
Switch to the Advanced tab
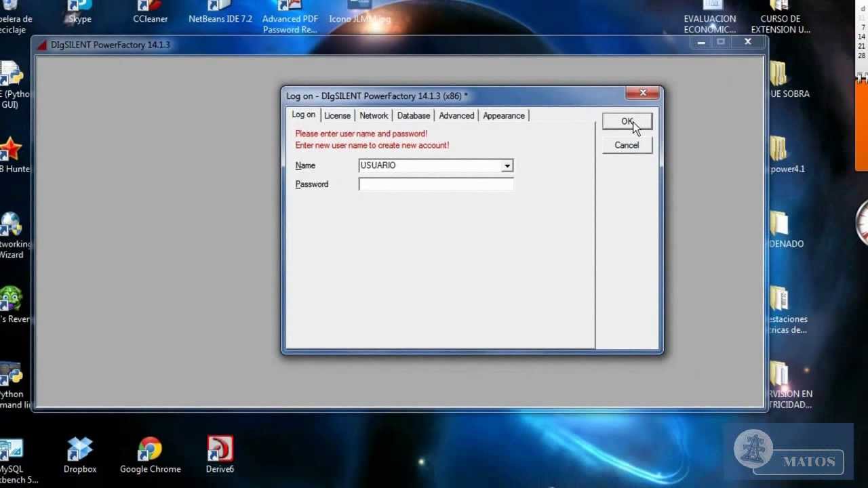coord(456,116)
